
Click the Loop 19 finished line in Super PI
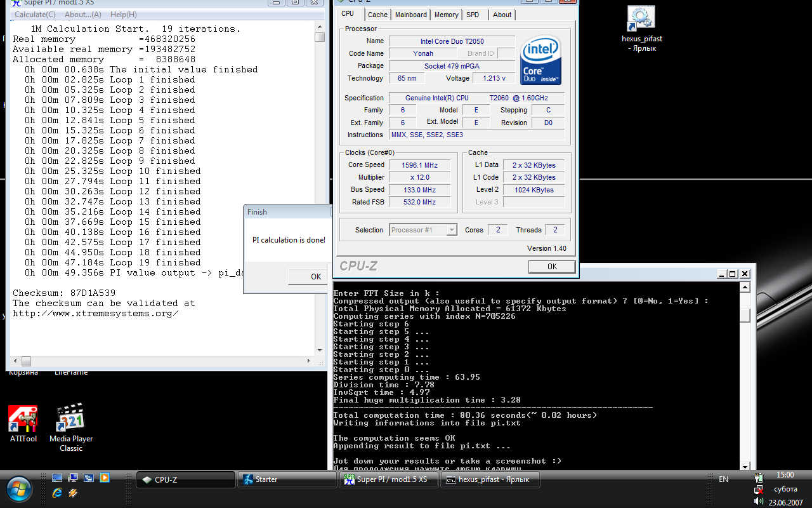pos(113,262)
